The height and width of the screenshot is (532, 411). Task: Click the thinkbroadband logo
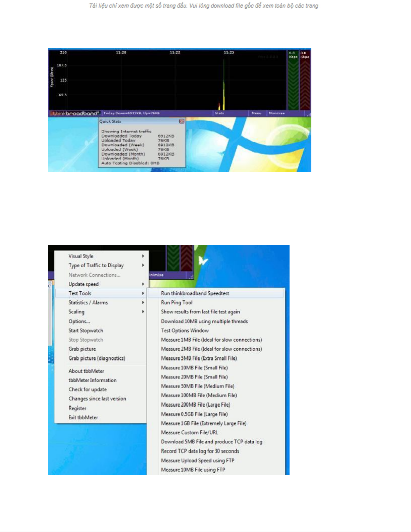click(75, 113)
